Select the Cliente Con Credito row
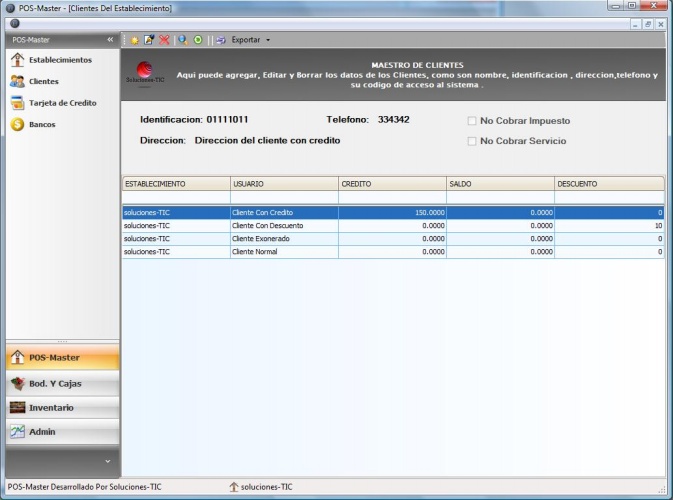This screenshot has height=500, width=673. tap(393, 213)
